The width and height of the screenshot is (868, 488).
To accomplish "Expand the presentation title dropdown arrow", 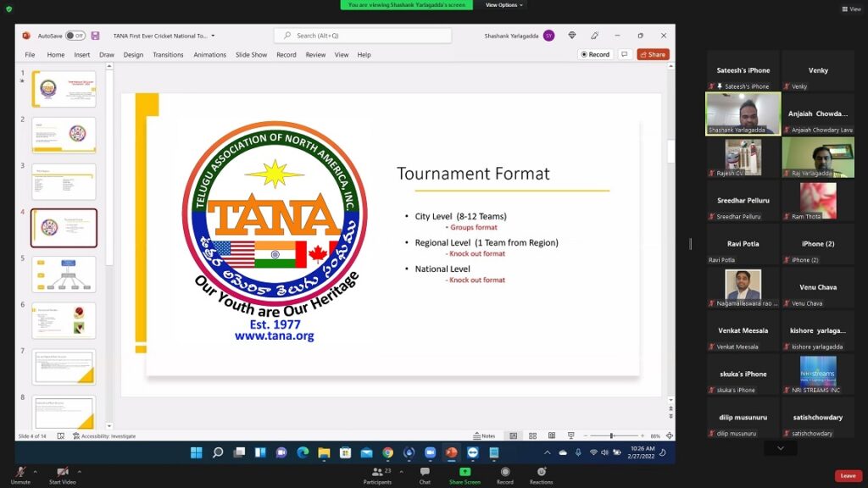I will point(213,36).
